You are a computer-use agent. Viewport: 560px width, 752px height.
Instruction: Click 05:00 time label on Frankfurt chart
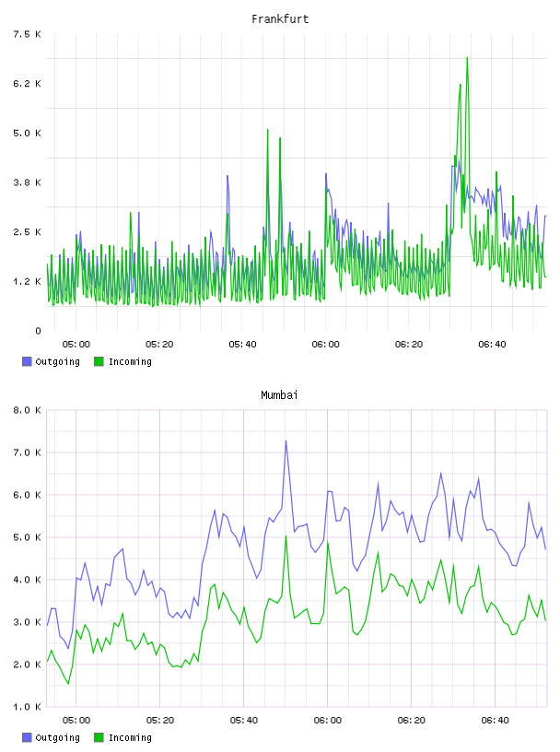[x=76, y=345]
